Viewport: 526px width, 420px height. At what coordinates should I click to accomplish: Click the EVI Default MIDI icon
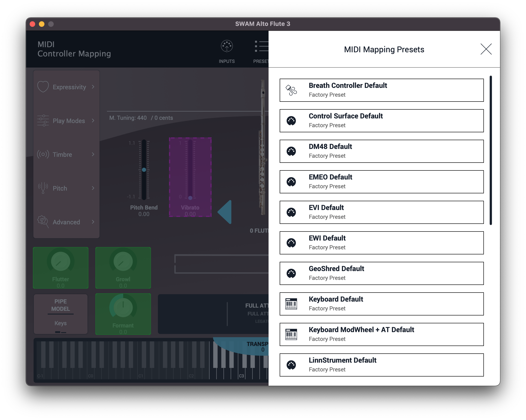(291, 212)
